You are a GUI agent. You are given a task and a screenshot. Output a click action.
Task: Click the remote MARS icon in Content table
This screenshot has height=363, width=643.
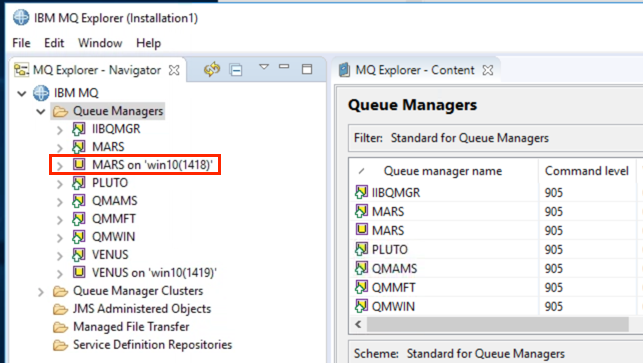362,229
